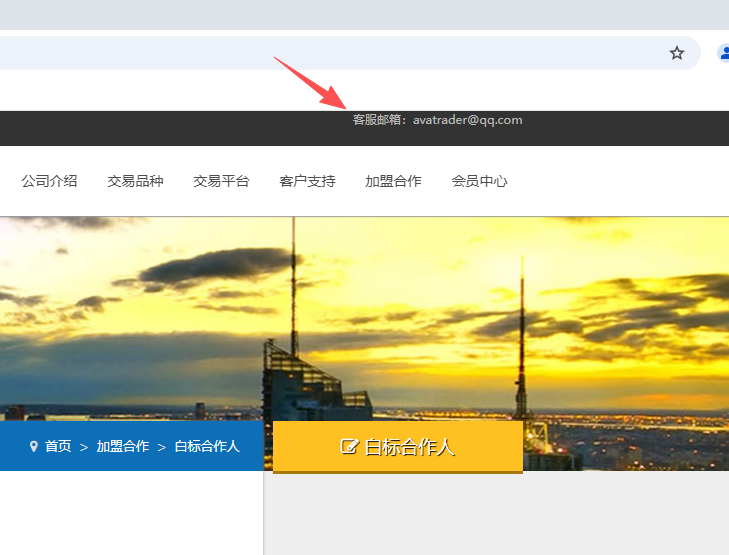Click the 加盟合作 breadcrumb link

tap(123, 446)
